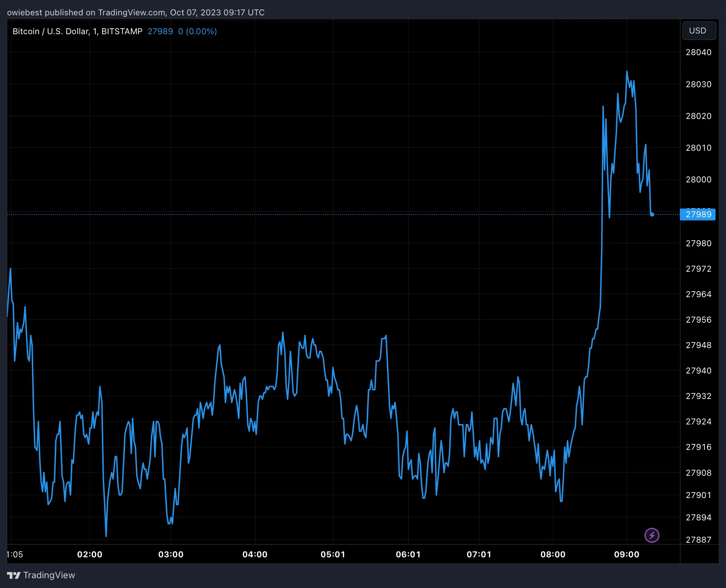The width and height of the screenshot is (726, 588).
Task: Click the current price label 27989
Action: [698, 214]
